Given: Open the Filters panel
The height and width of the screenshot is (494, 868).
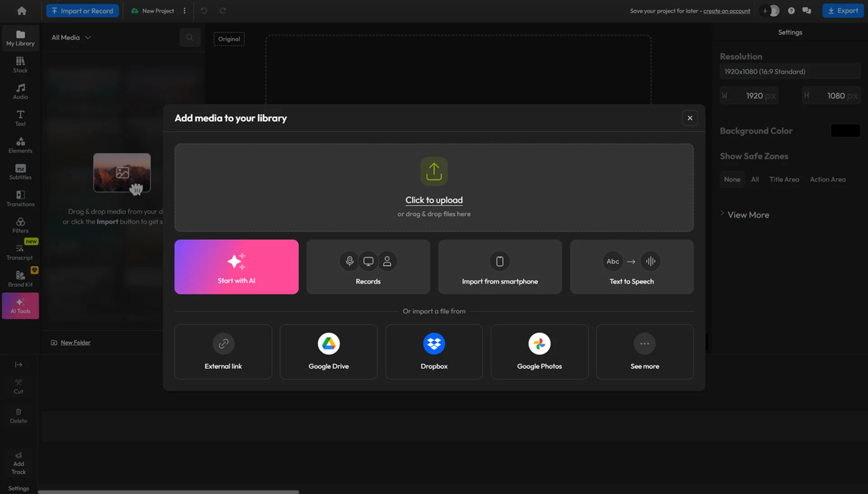Looking at the screenshot, I should pyautogui.click(x=20, y=225).
